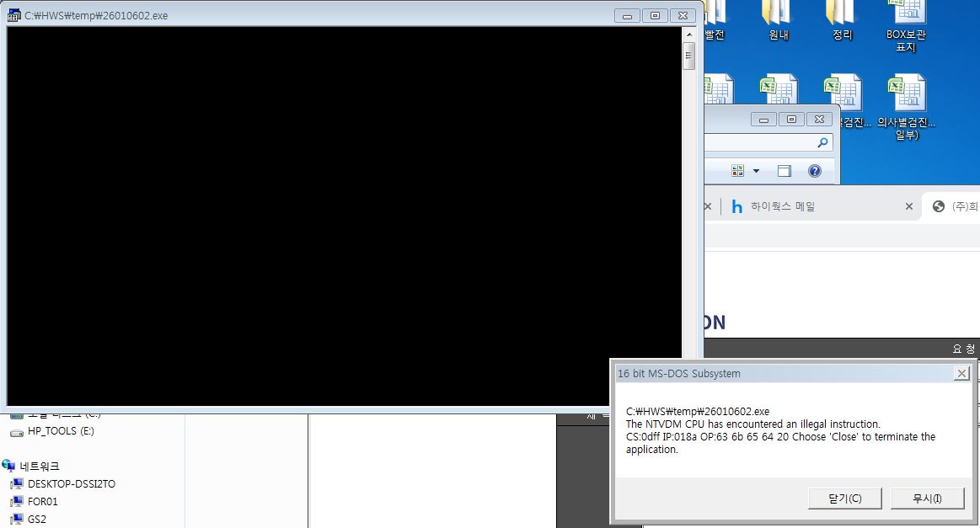Toggle the Explorer preview pane icon
The height and width of the screenshot is (528, 980).
pos(785,171)
